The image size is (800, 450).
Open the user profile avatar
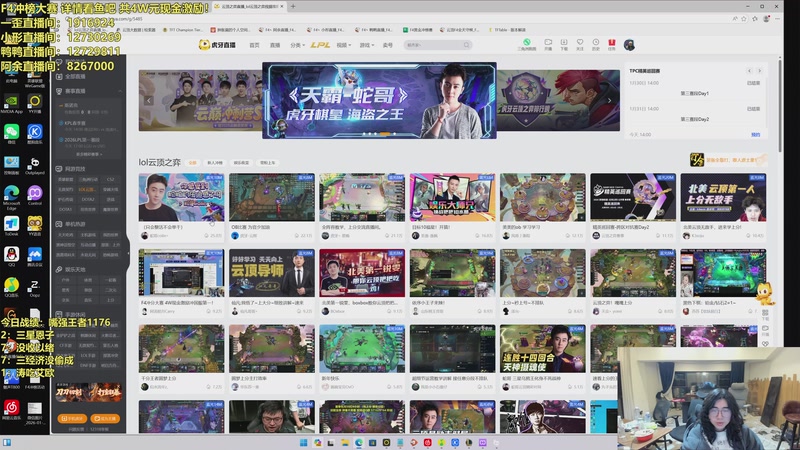coord(629,45)
